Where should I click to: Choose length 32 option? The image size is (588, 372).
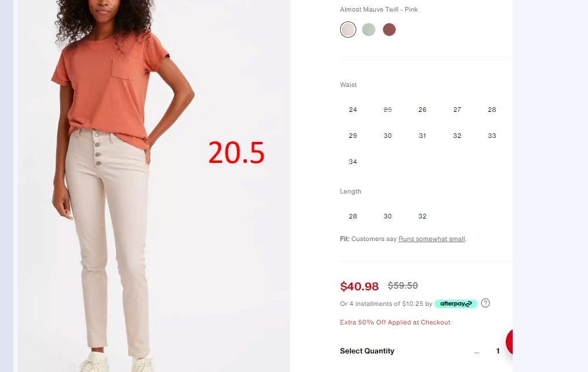tap(422, 216)
